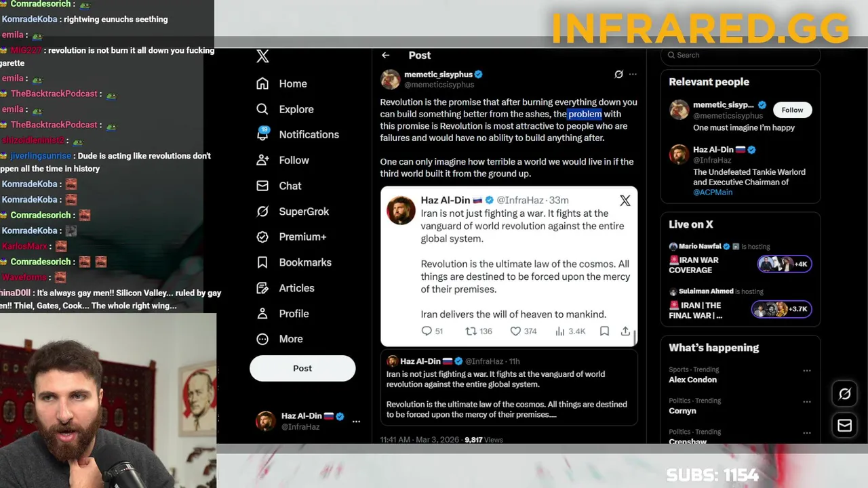
Task: Open more options for Crenshaw trend
Action: click(806, 432)
